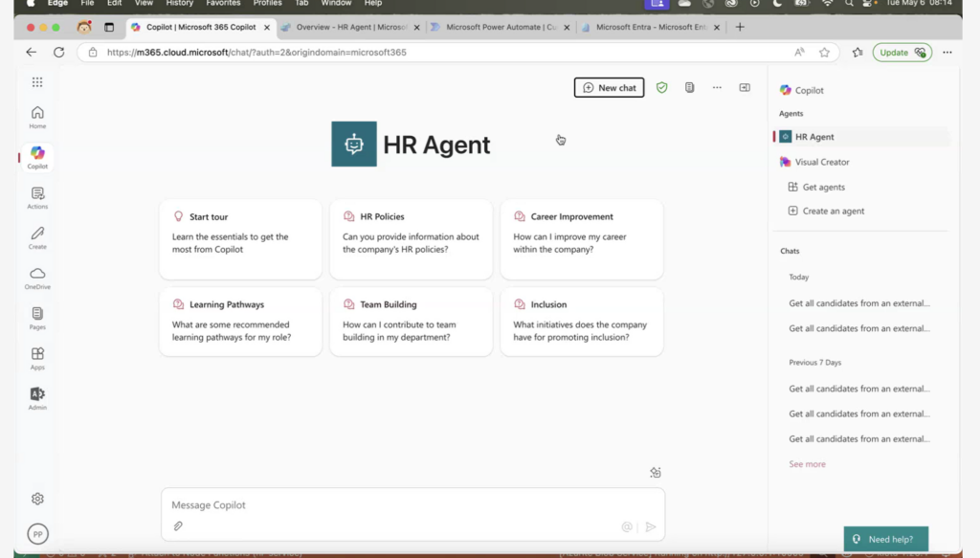980x558 pixels.
Task: Open Create in the left sidebar
Action: point(37,237)
